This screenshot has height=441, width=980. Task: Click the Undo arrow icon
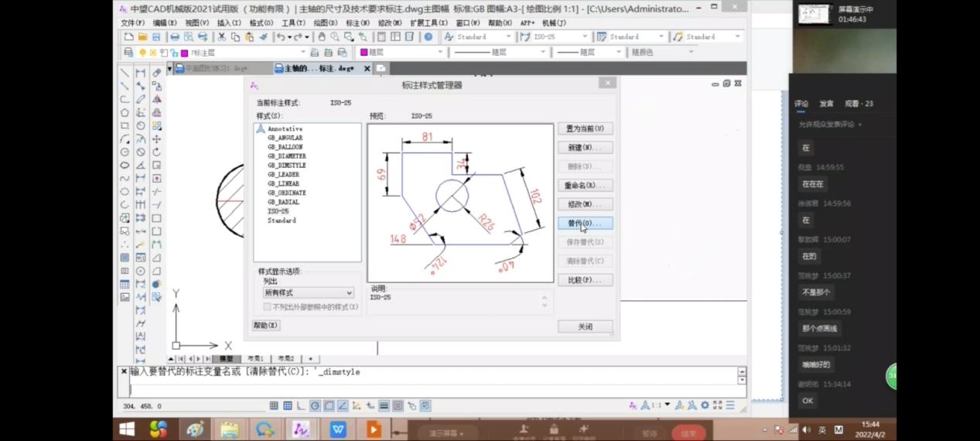point(281,37)
